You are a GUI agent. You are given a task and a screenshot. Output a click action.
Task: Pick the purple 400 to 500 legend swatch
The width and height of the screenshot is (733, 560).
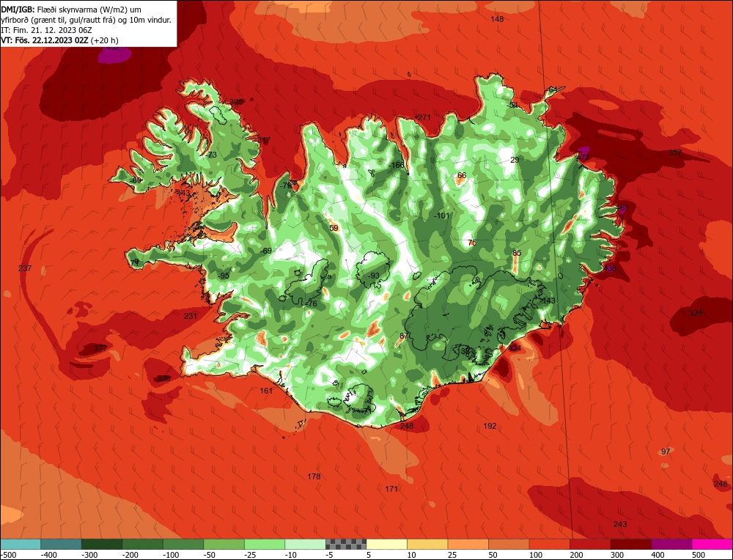671,544
